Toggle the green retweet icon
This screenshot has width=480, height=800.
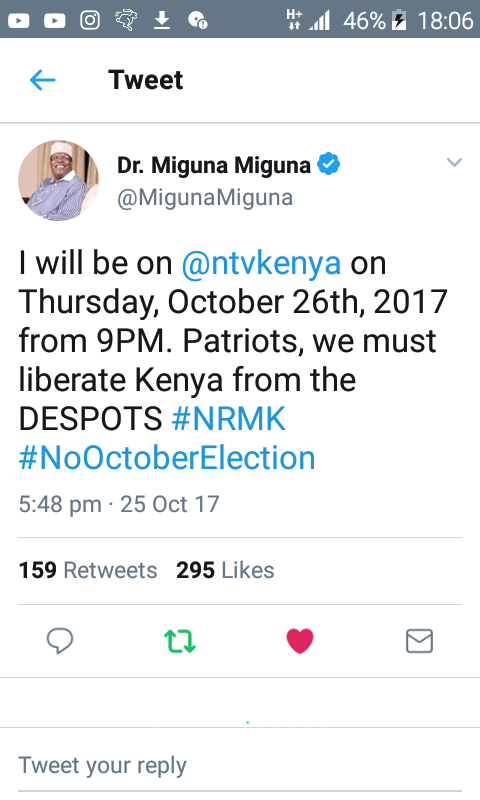(180, 641)
